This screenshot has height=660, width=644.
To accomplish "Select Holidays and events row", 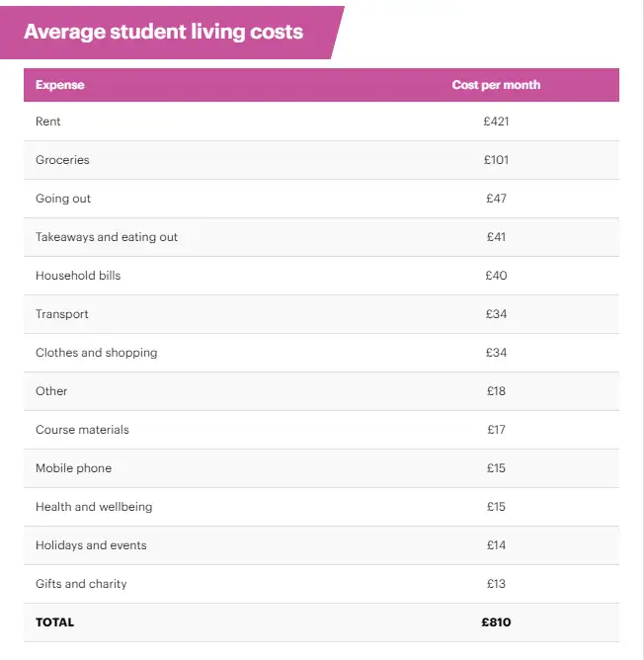I will click(x=91, y=545).
